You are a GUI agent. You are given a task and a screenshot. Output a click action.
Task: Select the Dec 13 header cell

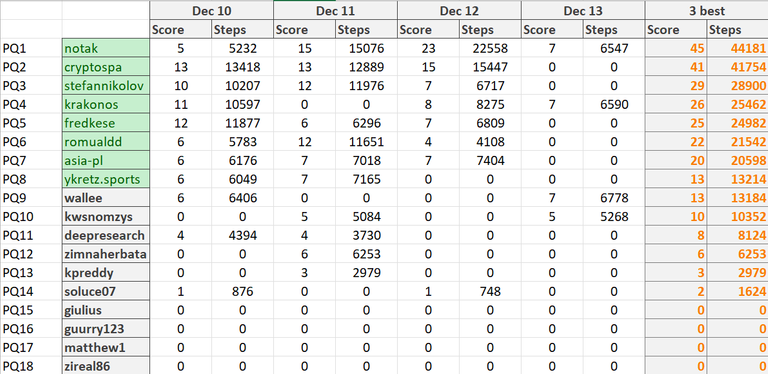coord(583,10)
